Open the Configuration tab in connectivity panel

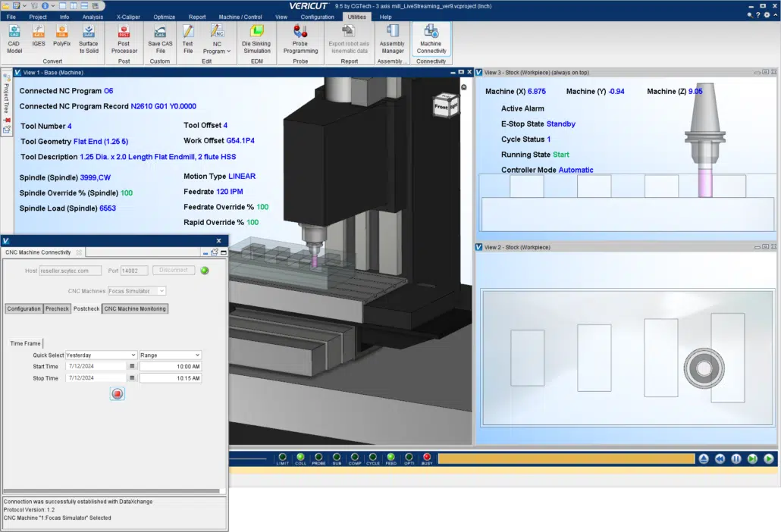(x=24, y=308)
